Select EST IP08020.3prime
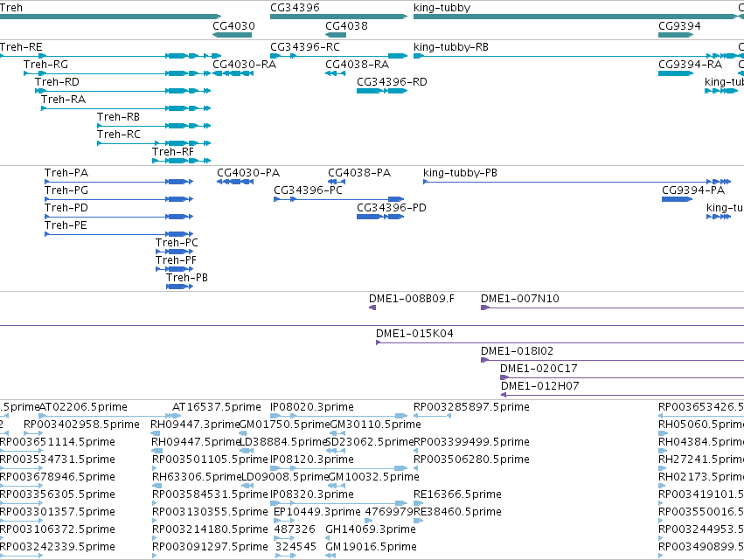Viewport: 744px width, 560px height. point(312,407)
